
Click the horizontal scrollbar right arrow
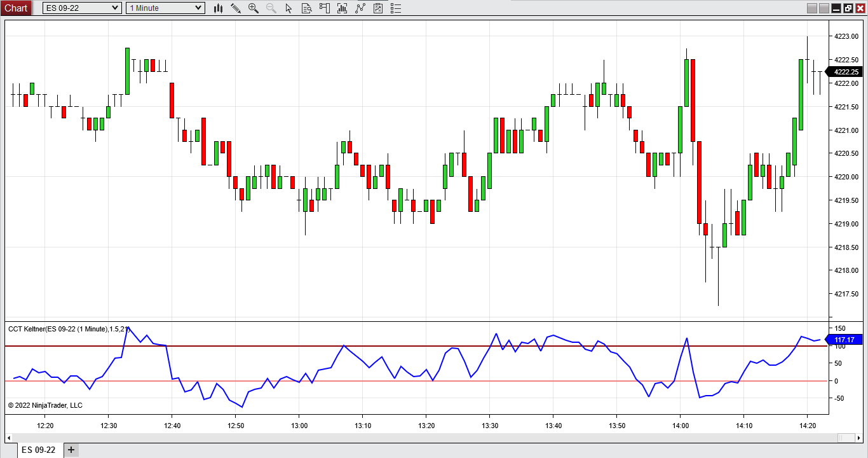[858, 438]
